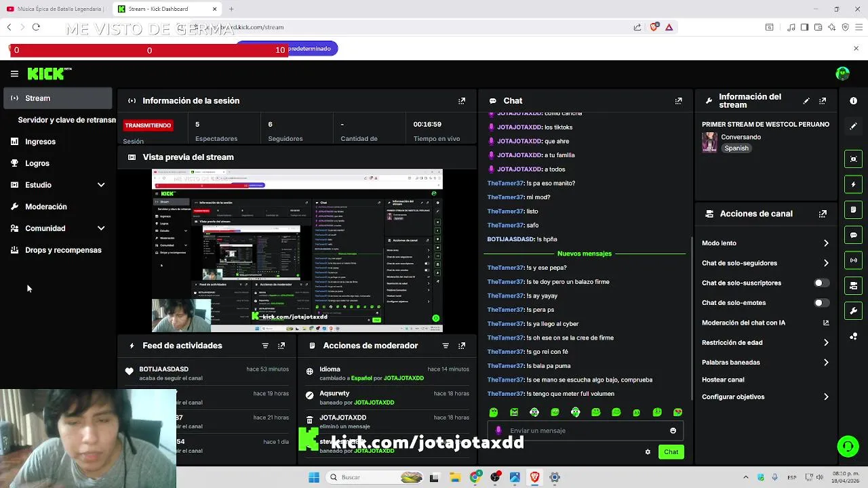Enable Chat de solo-suscriptores toggle
868x488 pixels.
coord(821,283)
